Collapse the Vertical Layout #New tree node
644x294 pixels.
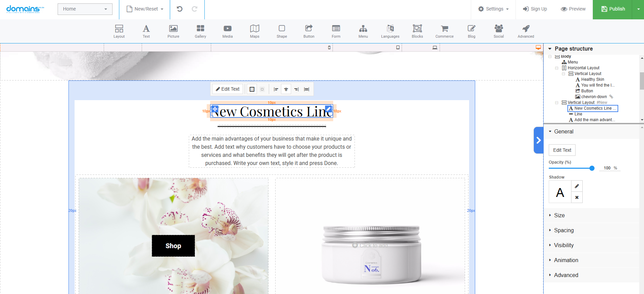557,103
